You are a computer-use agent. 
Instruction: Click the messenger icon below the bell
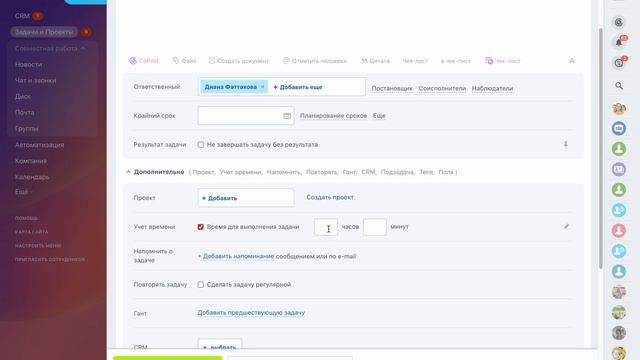click(x=619, y=63)
